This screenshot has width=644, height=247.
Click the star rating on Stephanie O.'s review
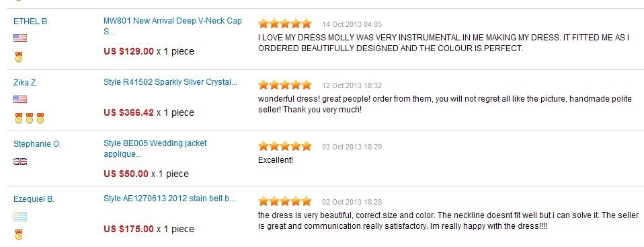click(284, 146)
